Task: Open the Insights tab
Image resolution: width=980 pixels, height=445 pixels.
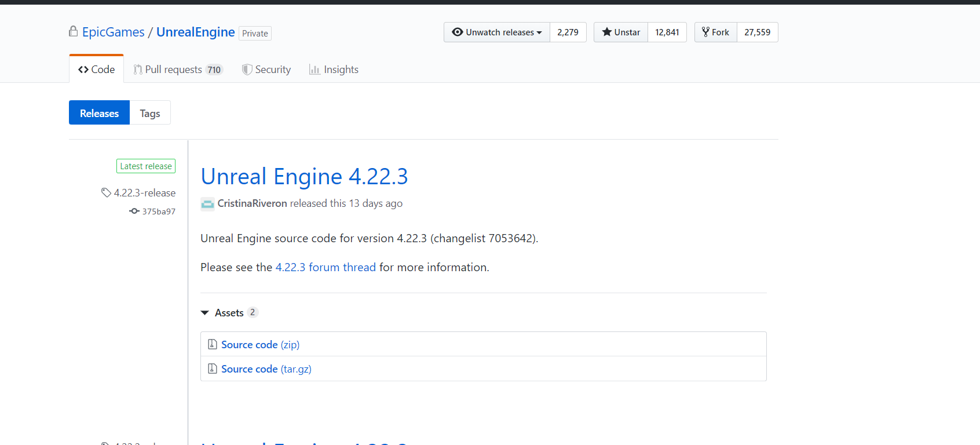Action: coord(334,70)
